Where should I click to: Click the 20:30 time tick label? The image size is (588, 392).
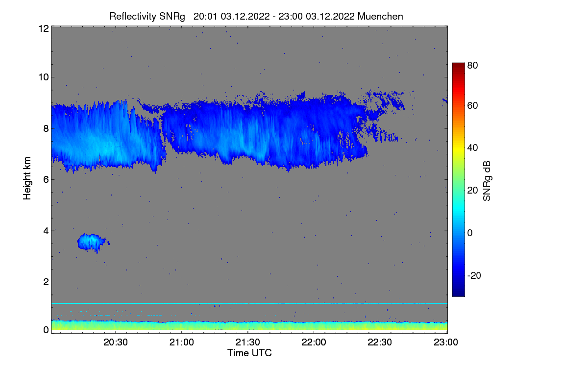point(116,343)
